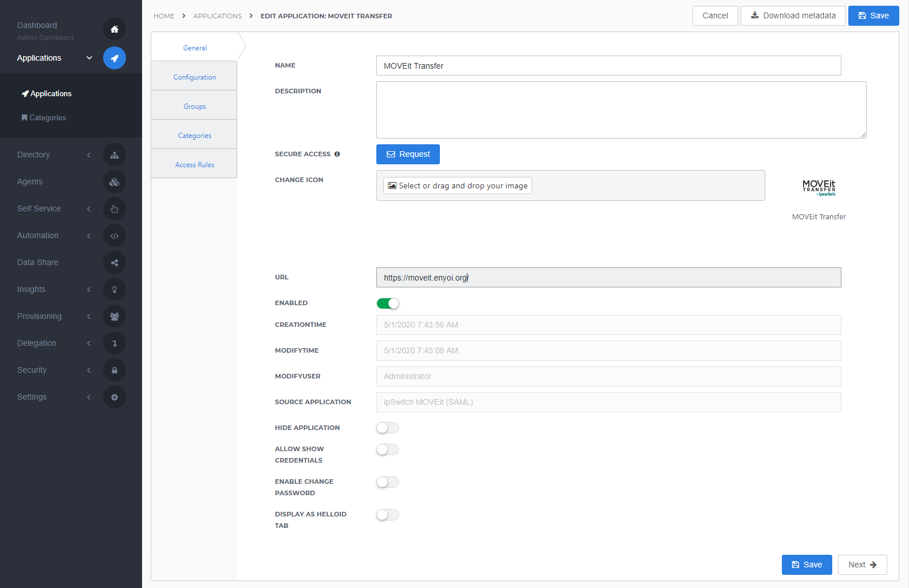The height and width of the screenshot is (588, 909).
Task: Expand the Insights menu chevron
Action: click(x=89, y=290)
